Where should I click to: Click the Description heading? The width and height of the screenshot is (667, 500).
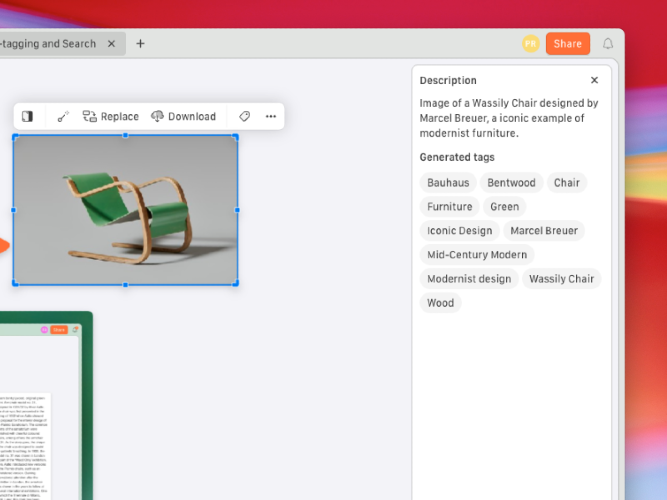click(448, 80)
